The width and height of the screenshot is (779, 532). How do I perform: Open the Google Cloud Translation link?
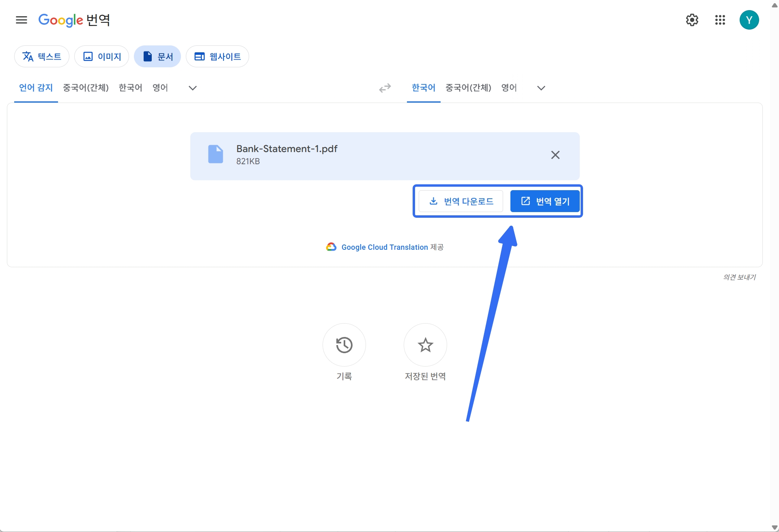pos(385,247)
